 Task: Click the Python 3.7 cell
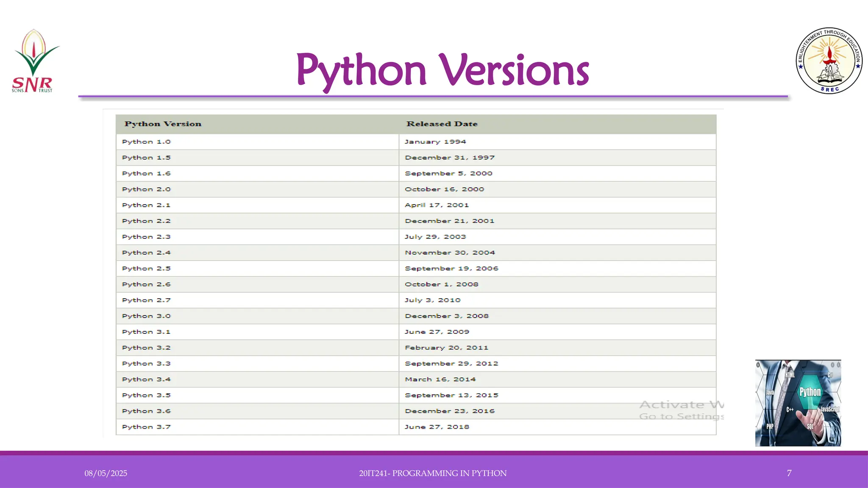(x=257, y=427)
